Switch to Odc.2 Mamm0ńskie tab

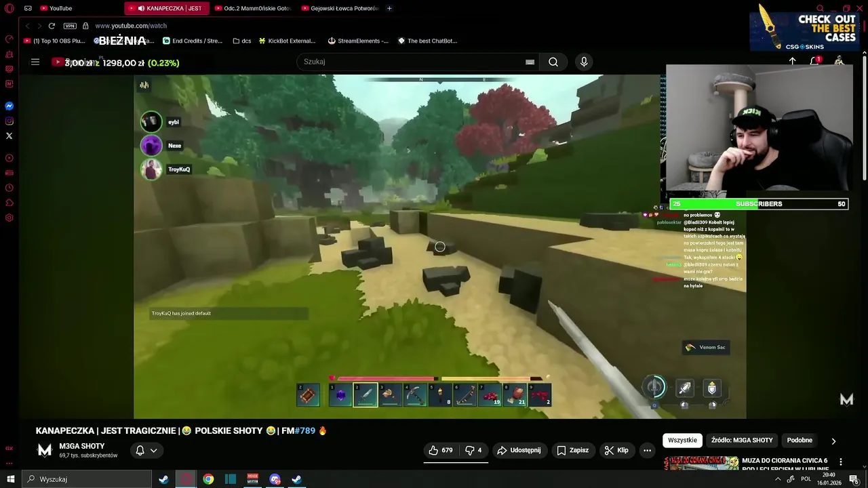click(253, 8)
